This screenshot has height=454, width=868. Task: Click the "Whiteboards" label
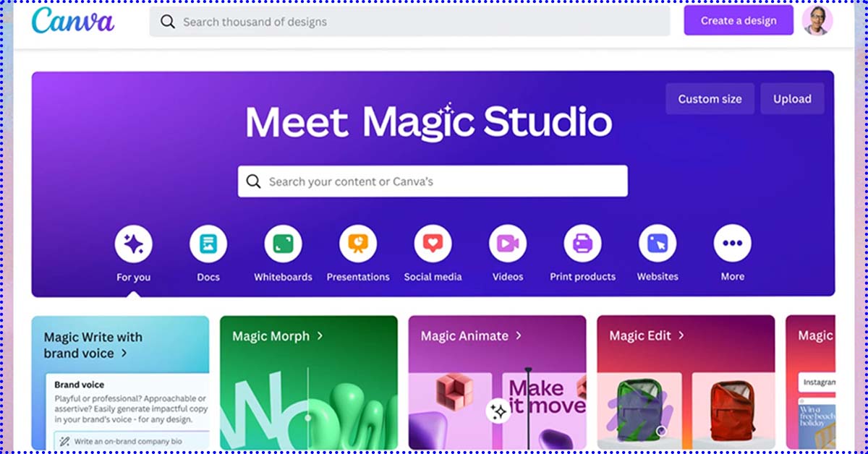283,277
